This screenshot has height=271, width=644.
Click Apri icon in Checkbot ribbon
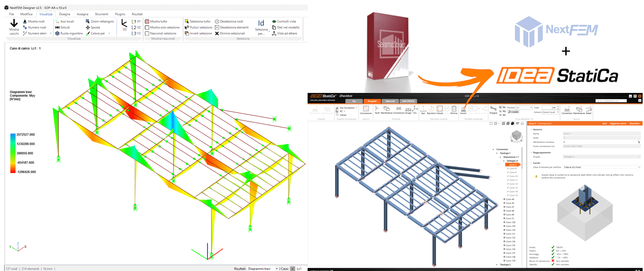coord(423,108)
